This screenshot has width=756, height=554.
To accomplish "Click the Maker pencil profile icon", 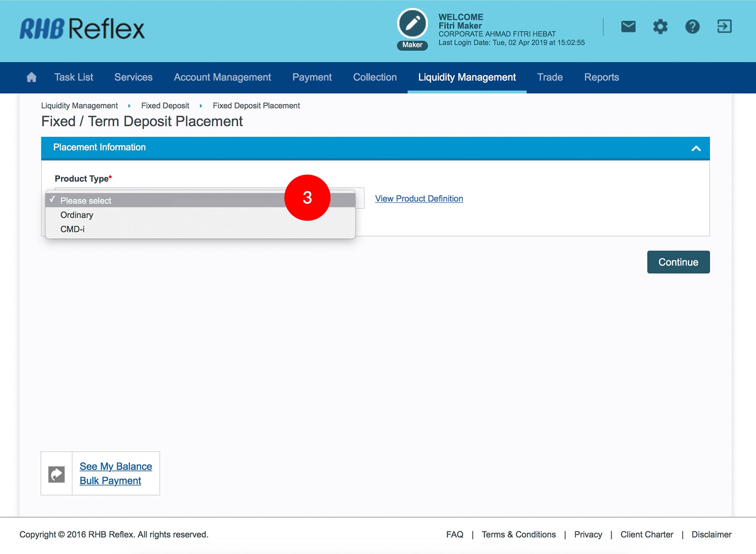I will point(412,24).
